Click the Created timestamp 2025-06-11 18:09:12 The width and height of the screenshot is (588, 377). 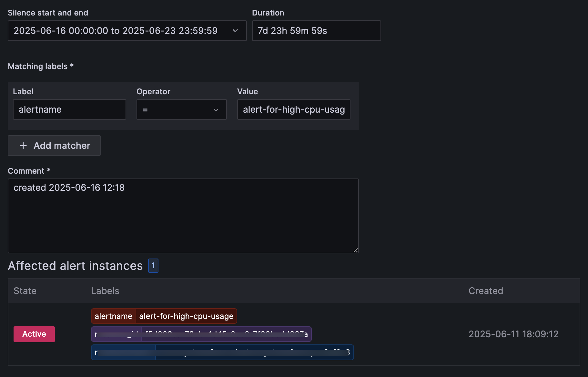click(x=513, y=334)
